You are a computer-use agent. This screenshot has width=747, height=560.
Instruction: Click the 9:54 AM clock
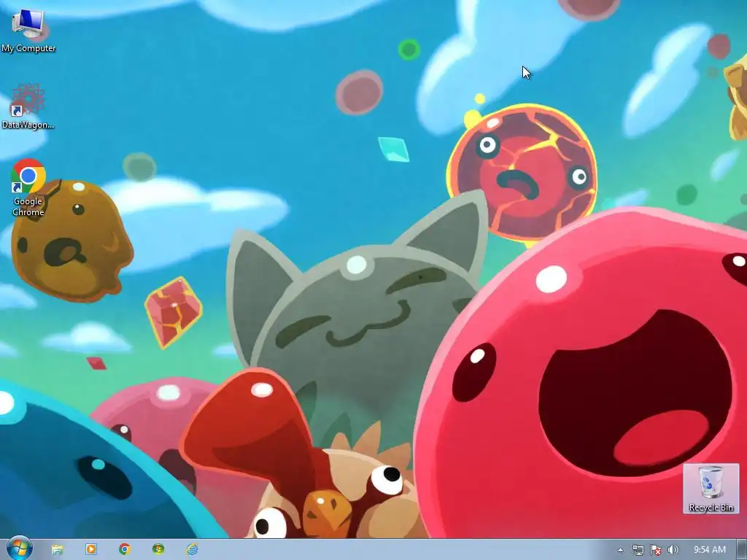(x=709, y=550)
